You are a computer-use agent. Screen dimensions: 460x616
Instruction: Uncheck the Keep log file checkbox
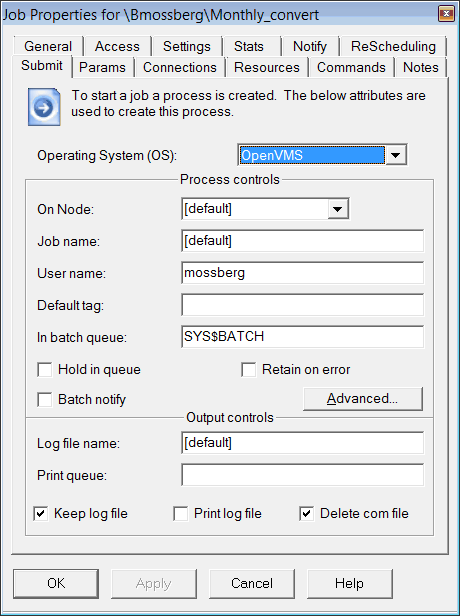click(41, 513)
